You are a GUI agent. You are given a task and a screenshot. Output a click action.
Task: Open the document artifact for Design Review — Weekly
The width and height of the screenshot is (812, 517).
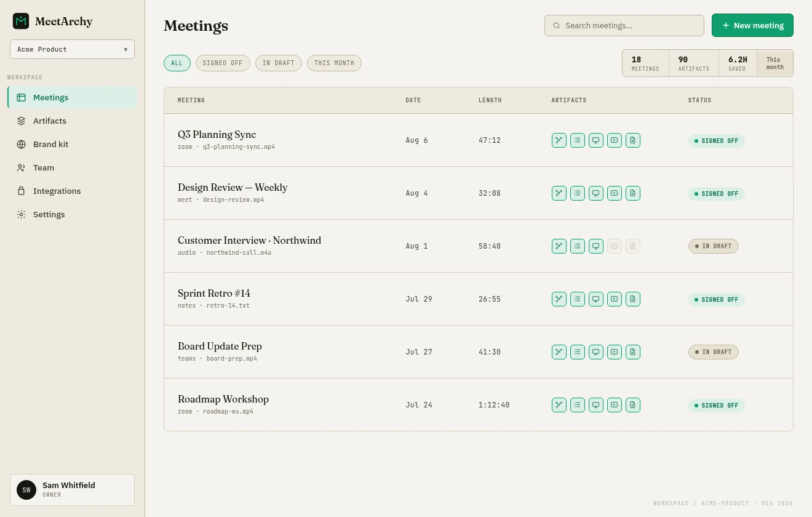[x=633, y=193]
